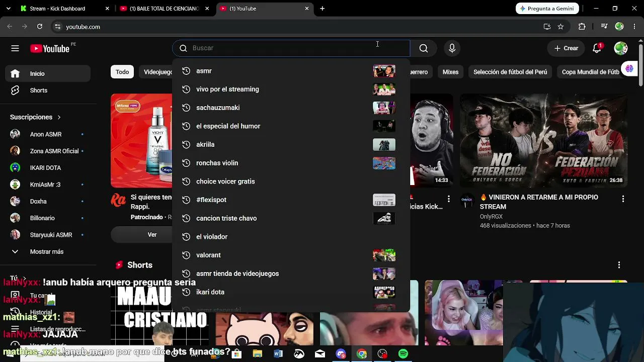Open Staryuuki ASMR subscription

[48, 235]
